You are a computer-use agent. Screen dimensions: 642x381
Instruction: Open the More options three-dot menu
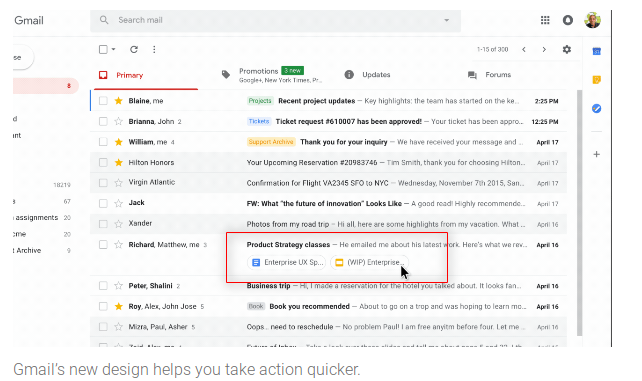[154, 50]
